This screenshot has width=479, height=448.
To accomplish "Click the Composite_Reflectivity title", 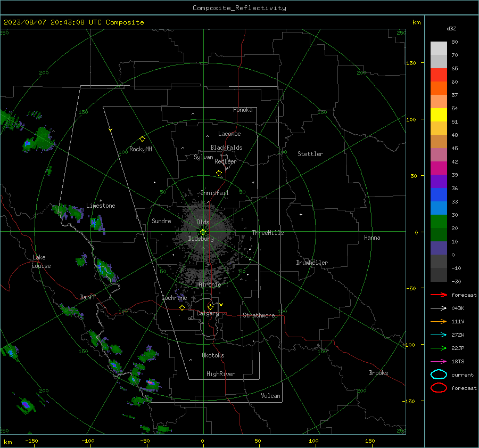I will coord(239,8).
